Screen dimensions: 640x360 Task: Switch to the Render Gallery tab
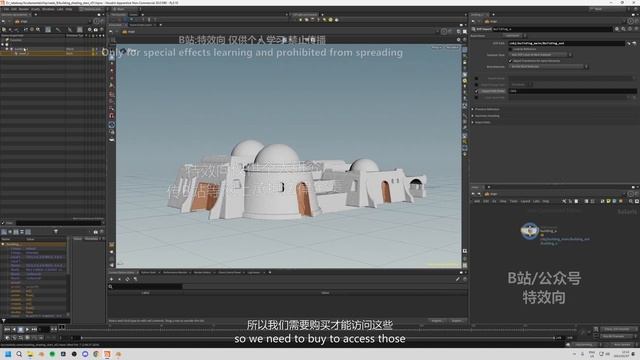click(x=202, y=272)
